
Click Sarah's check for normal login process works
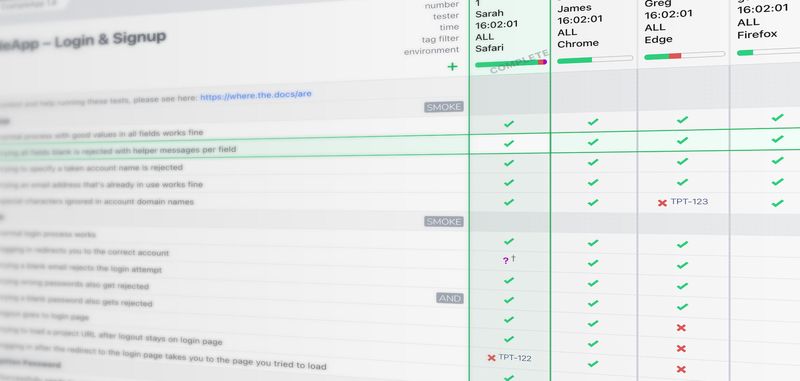[509, 241]
